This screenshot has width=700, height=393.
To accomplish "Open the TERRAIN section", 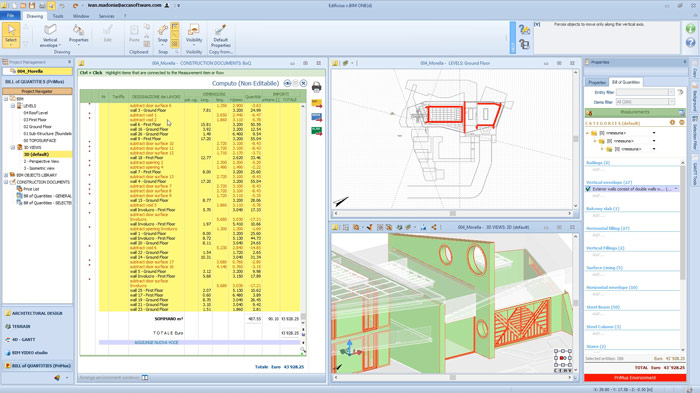I will (37, 326).
